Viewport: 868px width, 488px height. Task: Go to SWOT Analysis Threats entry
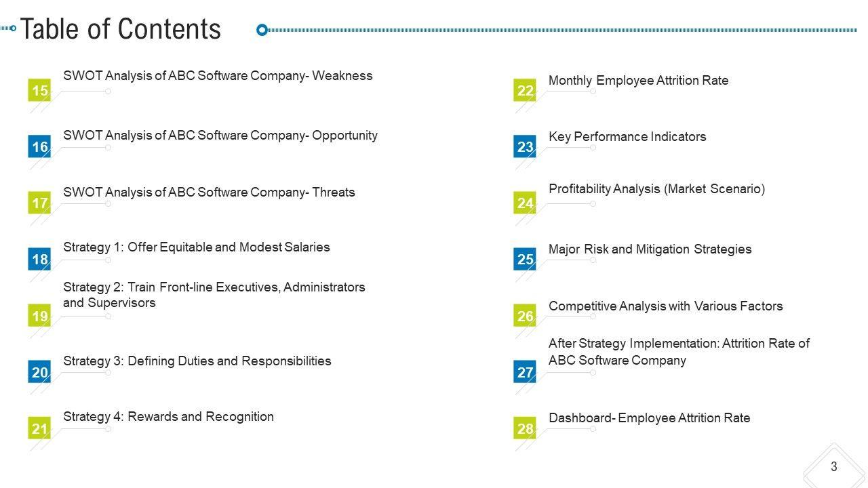pyautogui.click(x=209, y=192)
